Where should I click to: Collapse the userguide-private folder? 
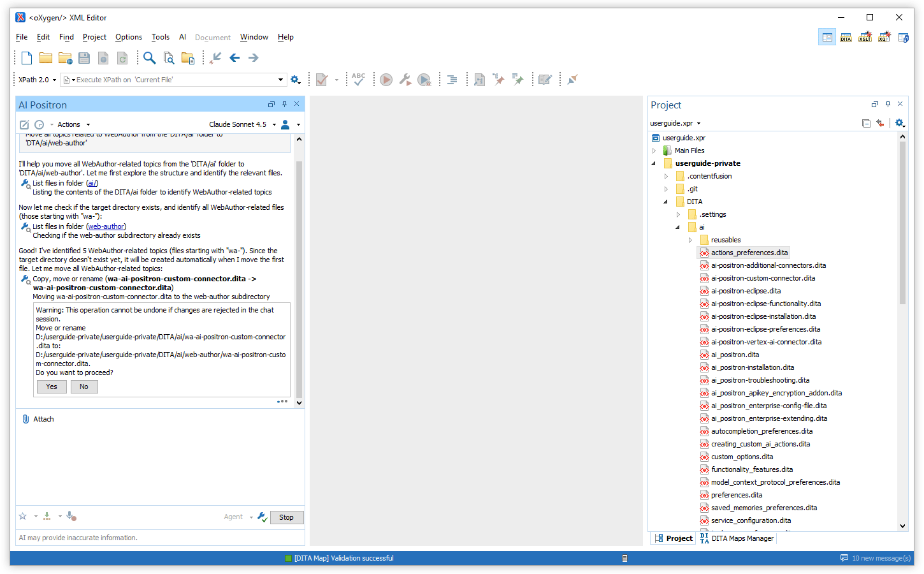pyautogui.click(x=653, y=163)
